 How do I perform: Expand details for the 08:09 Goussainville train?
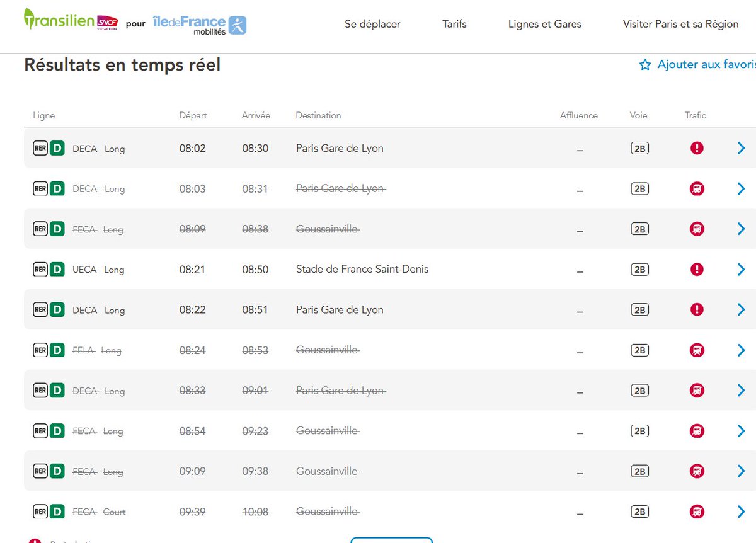(741, 229)
